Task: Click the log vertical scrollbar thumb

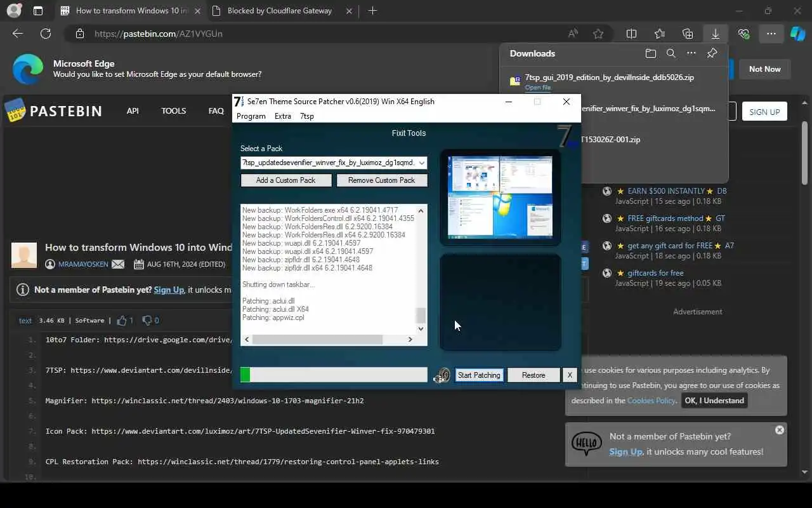Action: [x=421, y=316]
